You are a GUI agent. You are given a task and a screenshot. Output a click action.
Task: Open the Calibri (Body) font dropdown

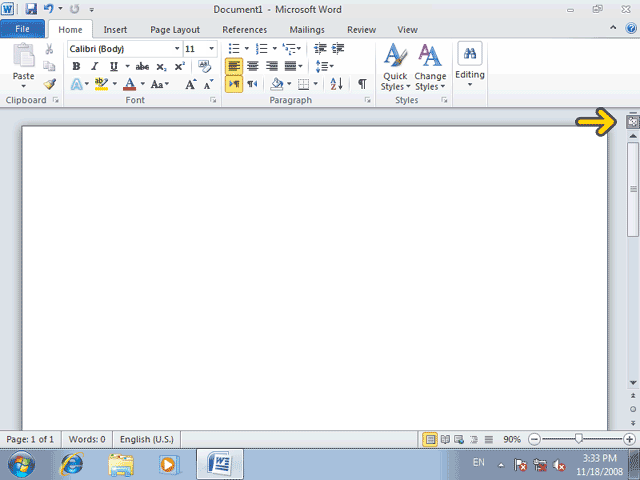[x=177, y=49]
